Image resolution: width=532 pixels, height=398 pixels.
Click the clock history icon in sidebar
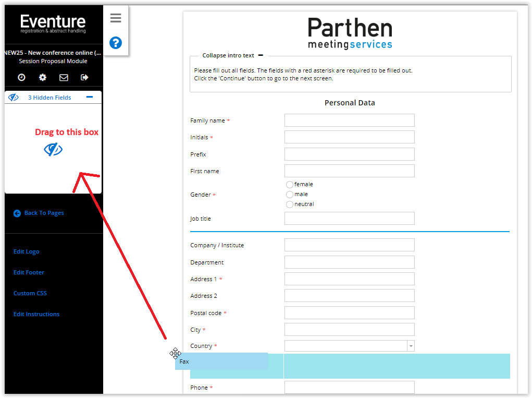point(21,77)
